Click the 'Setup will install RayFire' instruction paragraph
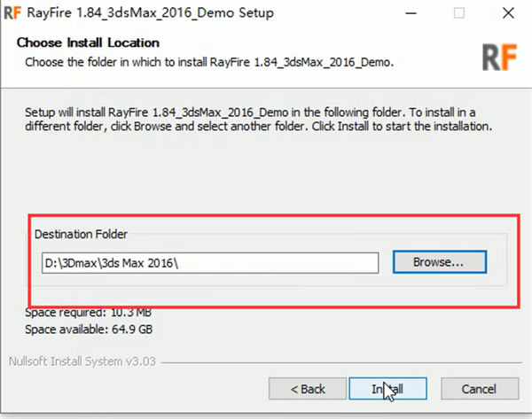This screenshot has height=419, width=532. tap(258, 120)
